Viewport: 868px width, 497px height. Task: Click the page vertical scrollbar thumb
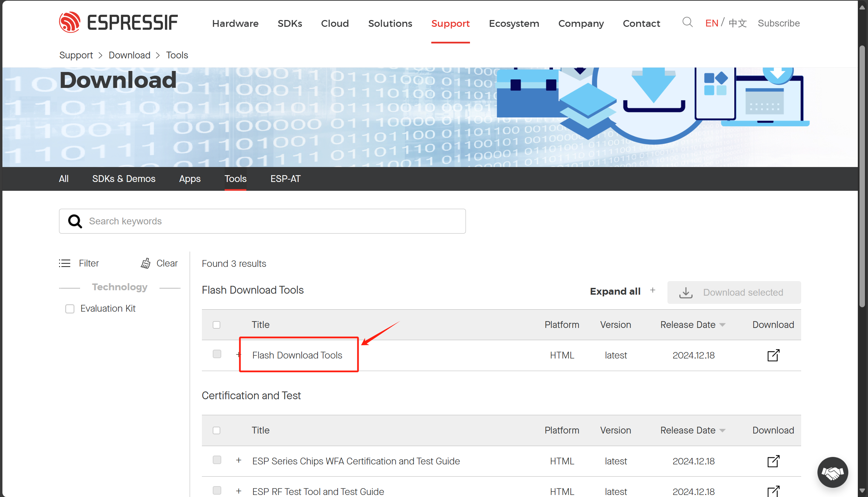pyautogui.click(x=863, y=177)
